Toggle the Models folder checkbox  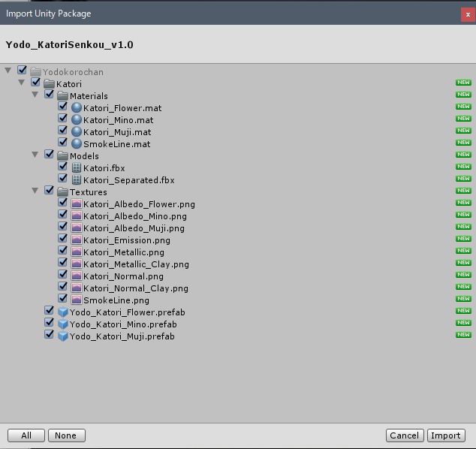coord(49,154)
